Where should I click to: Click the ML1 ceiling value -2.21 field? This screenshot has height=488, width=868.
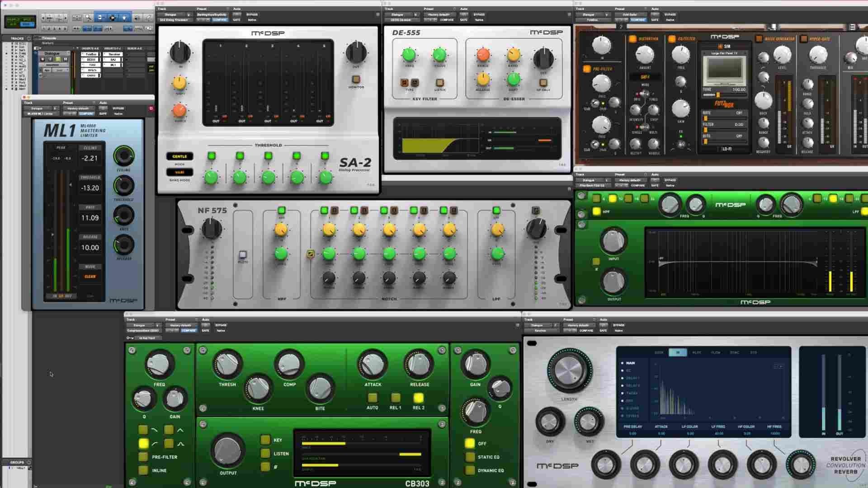[90, 158]
